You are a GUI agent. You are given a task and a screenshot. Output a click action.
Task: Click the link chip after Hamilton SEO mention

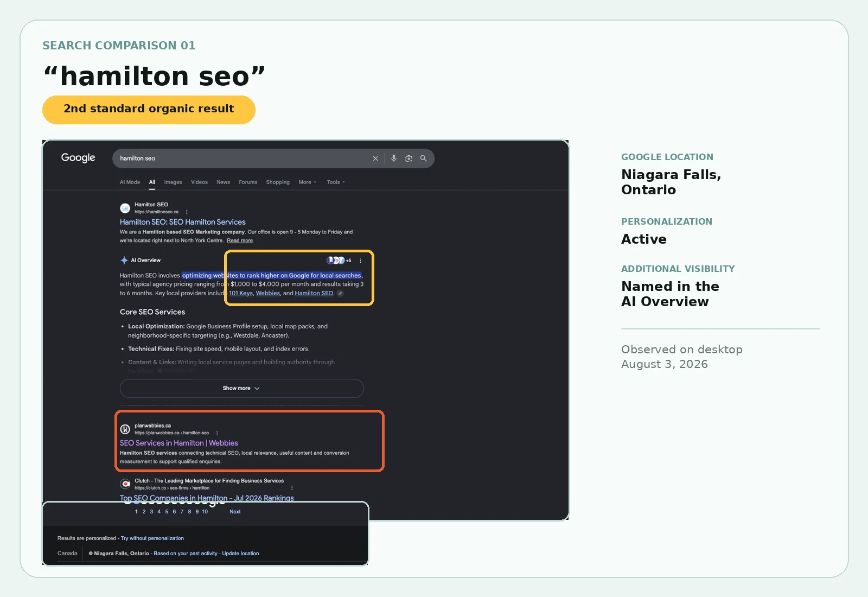tap(340, 293)
